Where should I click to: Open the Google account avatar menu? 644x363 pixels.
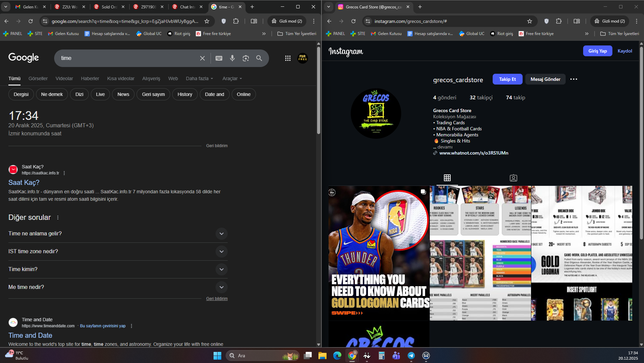tap(303, 58)
